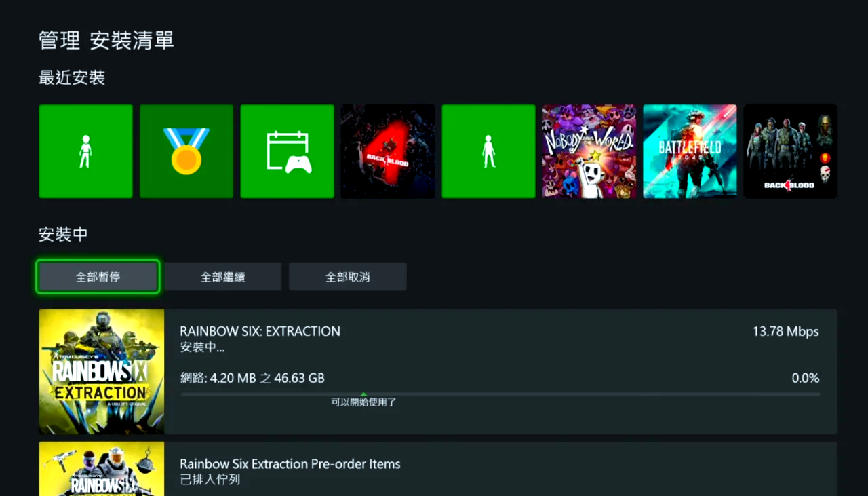Pause all installs with 全部暫停

pos(98,277)
